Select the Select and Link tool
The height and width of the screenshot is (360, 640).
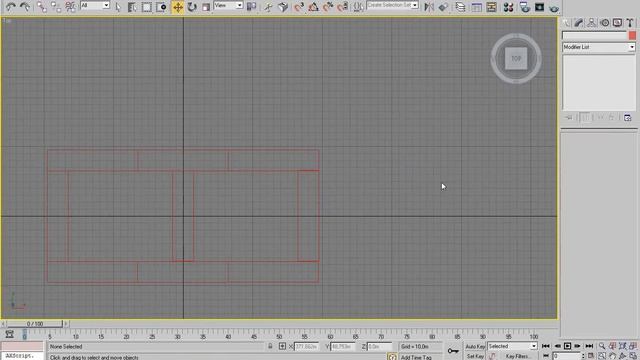[41, 7]
